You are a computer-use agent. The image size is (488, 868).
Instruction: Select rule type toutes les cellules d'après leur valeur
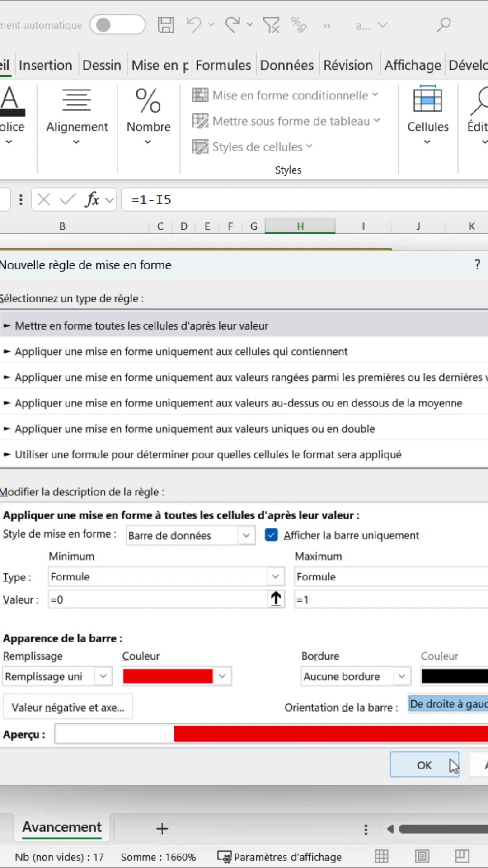tap(244, 325)
